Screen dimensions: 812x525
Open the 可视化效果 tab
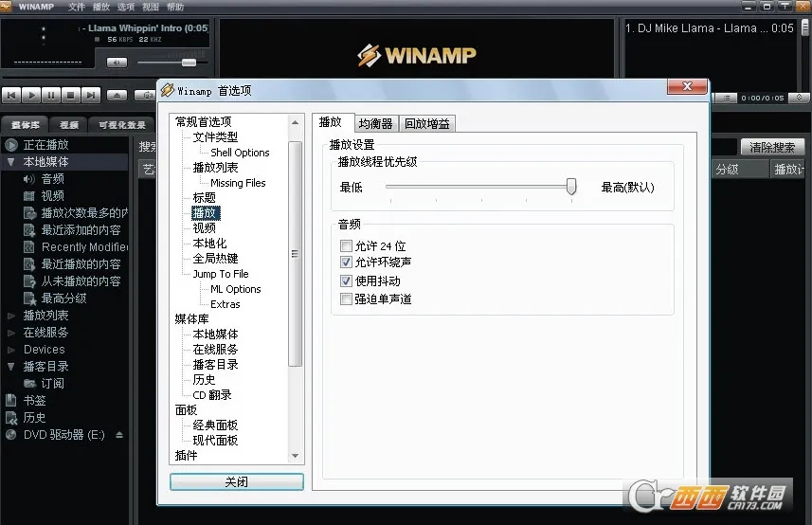[x=122, y=125]
